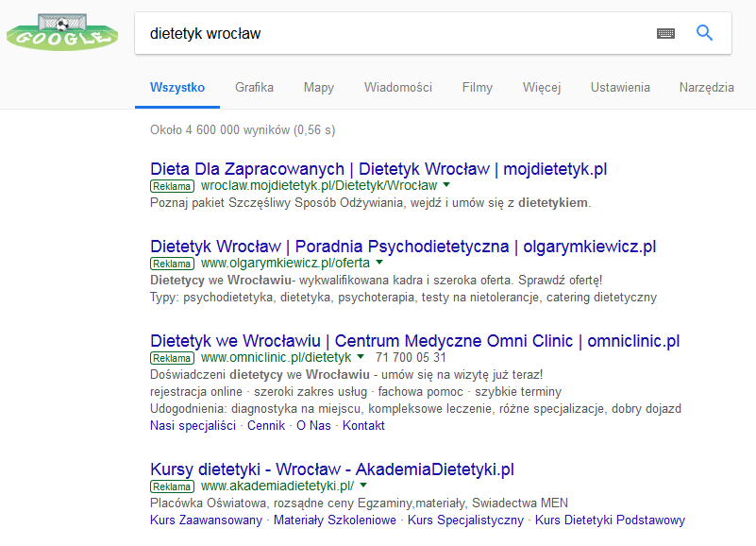Screen dimensions: 756x546
Task: Expand dropdown arrow next to omniclinic.pl/dietetyk URL
Action: [361, 357]
